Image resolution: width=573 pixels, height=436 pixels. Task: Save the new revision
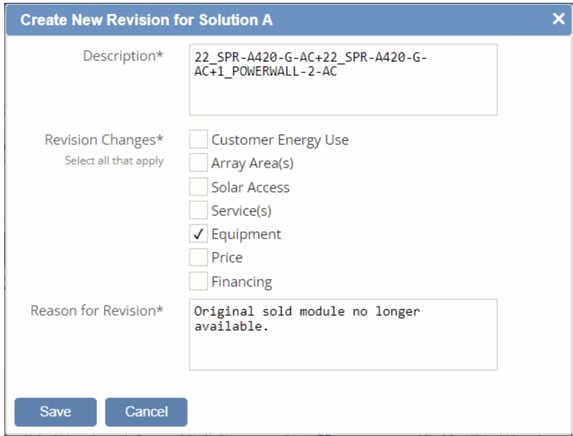pyautogui.click(x=56, y=412)
